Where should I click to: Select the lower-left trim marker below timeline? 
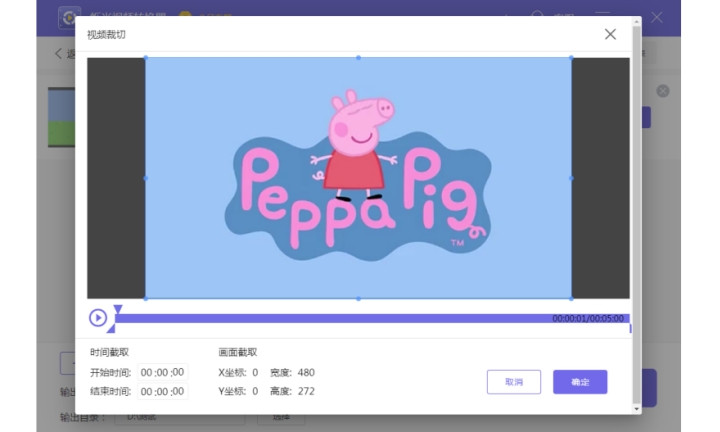coord(111,328)
